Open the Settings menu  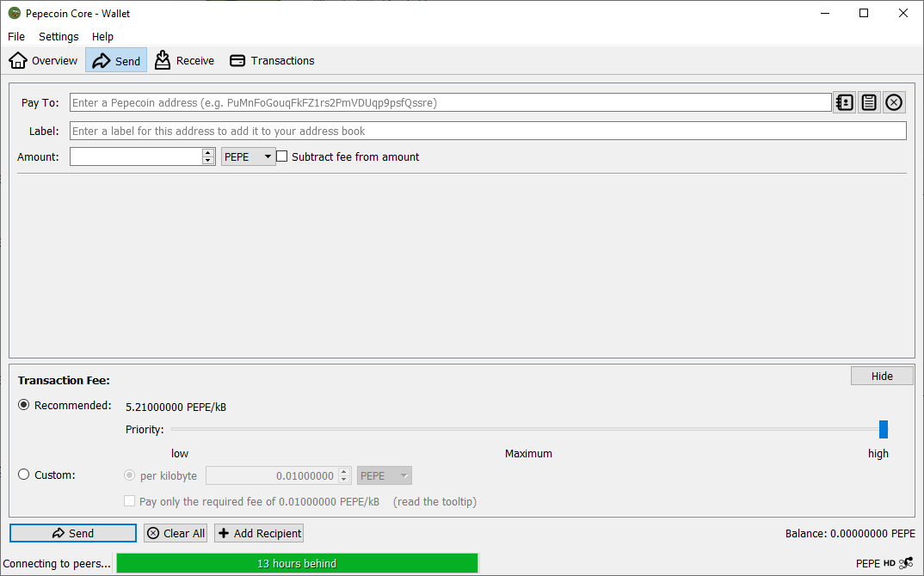click(58, 36)
